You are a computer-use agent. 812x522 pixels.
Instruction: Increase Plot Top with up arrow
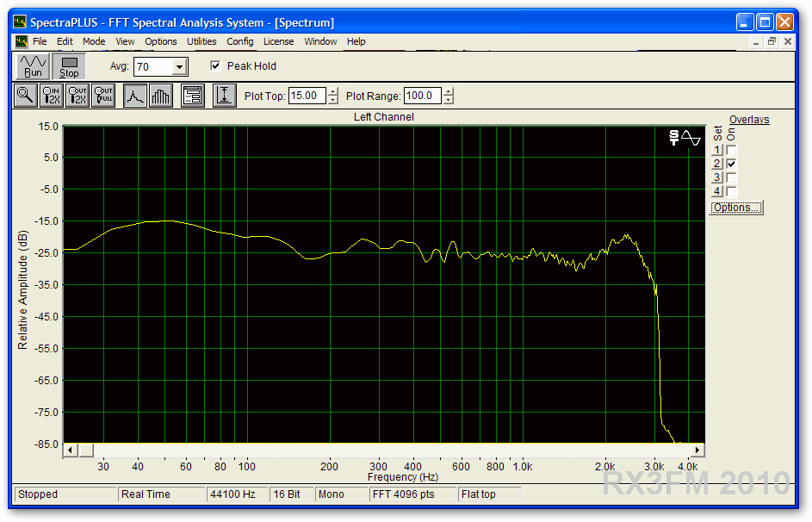point(332,91)
